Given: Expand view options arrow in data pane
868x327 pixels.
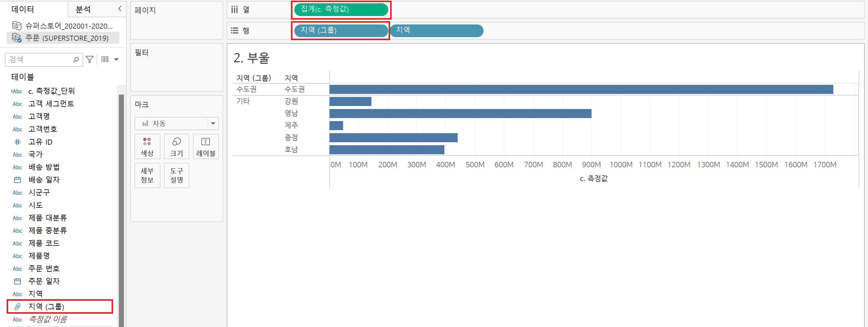Looking at the screenshot, I should [117, 59].
